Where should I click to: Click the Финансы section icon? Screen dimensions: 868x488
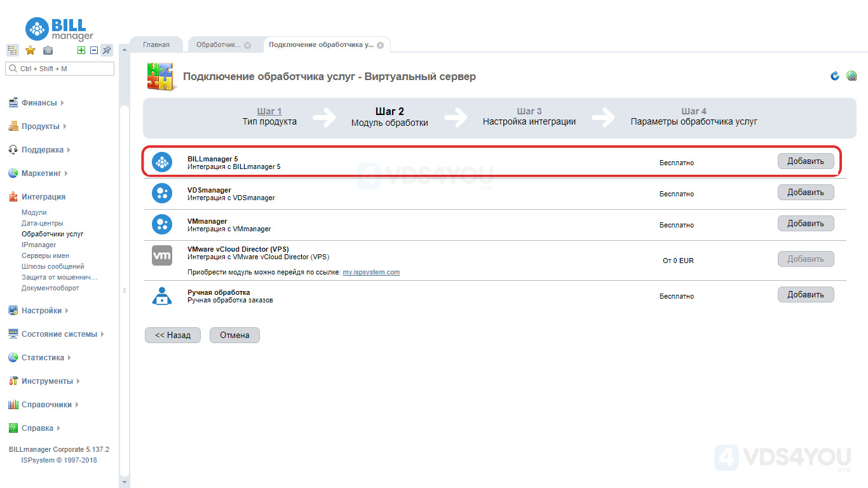pyautogui.click(x=13, y=102)
